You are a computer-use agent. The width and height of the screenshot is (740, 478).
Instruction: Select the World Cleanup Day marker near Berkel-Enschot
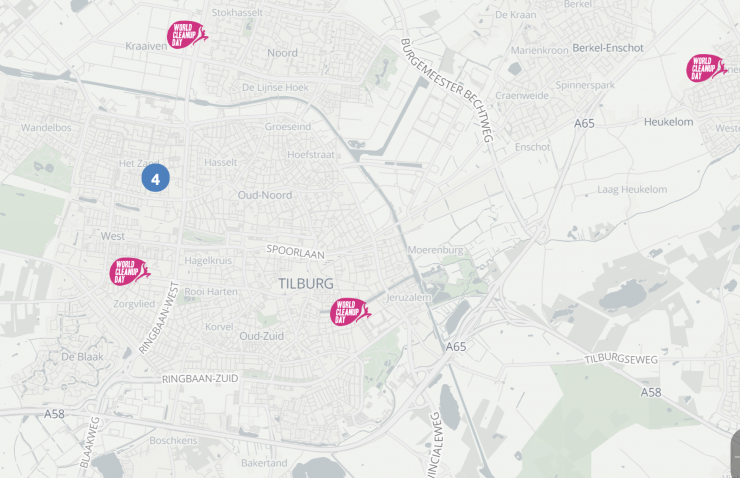tap(706, 68)
